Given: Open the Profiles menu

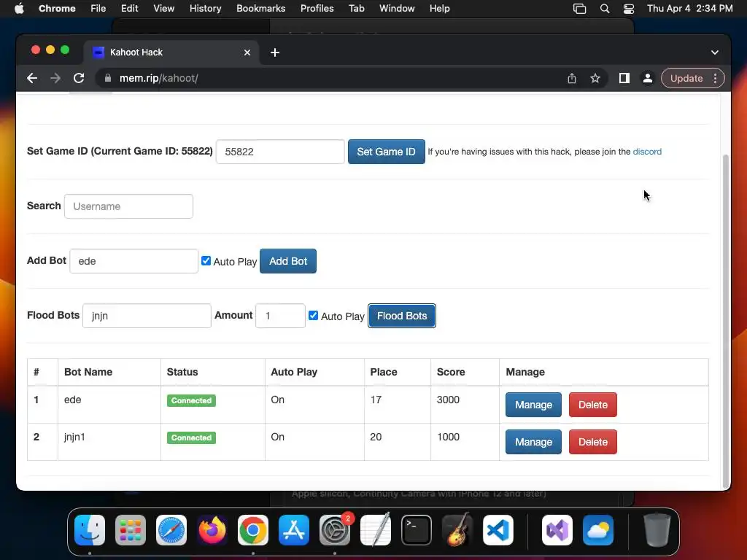Looking at the screenshot, I should pos(317,8).
